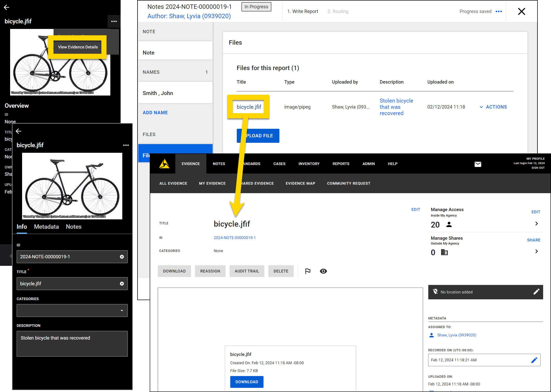This screenshot has width=551, height=392.
Task: Clear the ID field with X icon
Action: pyautogui.click(x=122, y=257)
